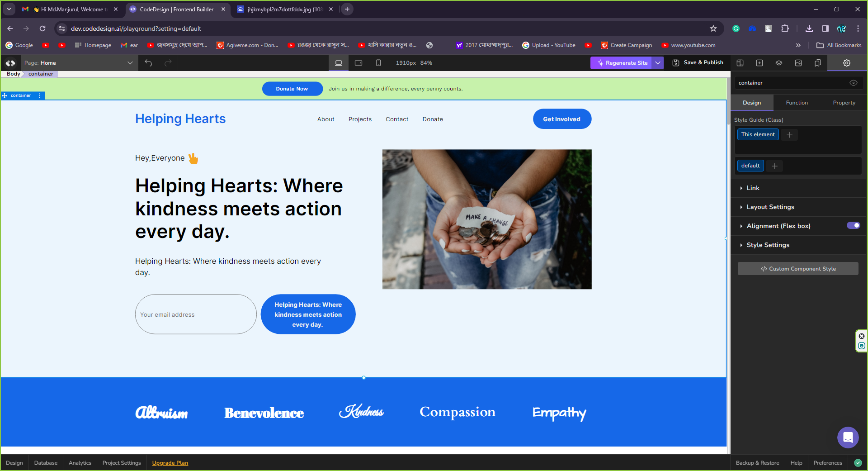The width and height of the screenshot is (868, 471).
Task: Open Backup & Restore
Action: pos(757,463)
